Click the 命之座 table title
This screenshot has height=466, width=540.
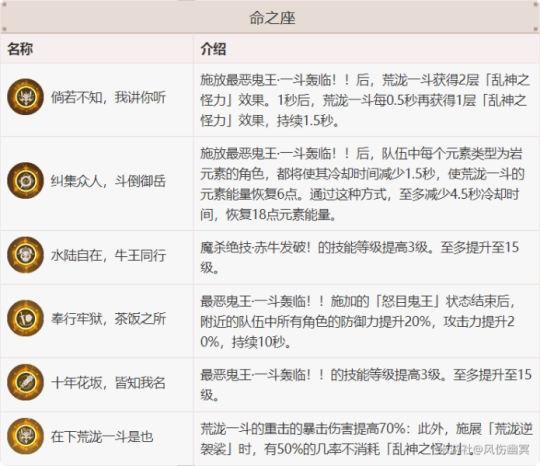coord(272,18)
